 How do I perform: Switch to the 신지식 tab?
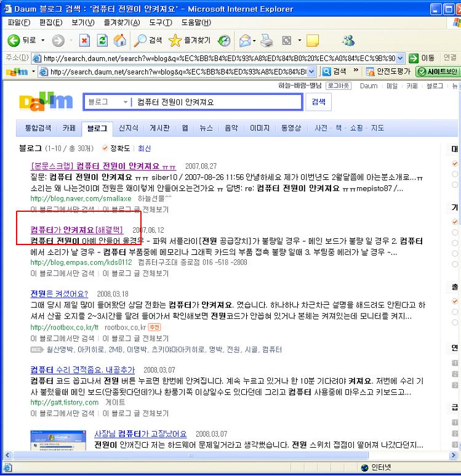point(129,128)
